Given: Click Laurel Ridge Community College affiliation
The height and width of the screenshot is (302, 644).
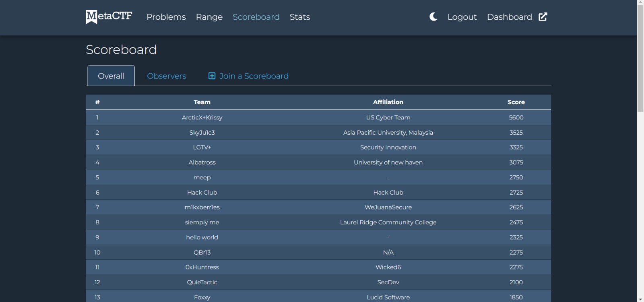Looking at the screenshot, I should [x=388, y=222].
